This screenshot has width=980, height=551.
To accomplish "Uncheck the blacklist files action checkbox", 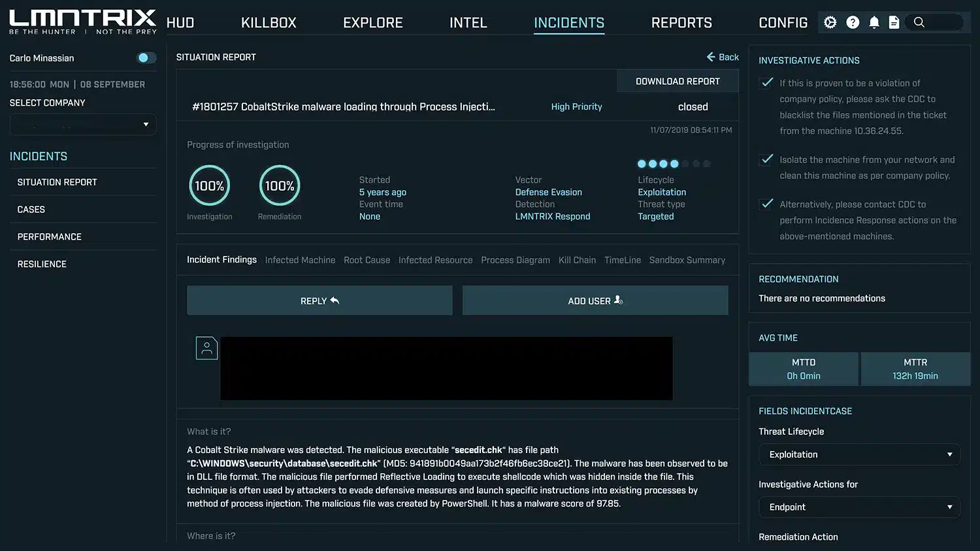I will 767,83.
